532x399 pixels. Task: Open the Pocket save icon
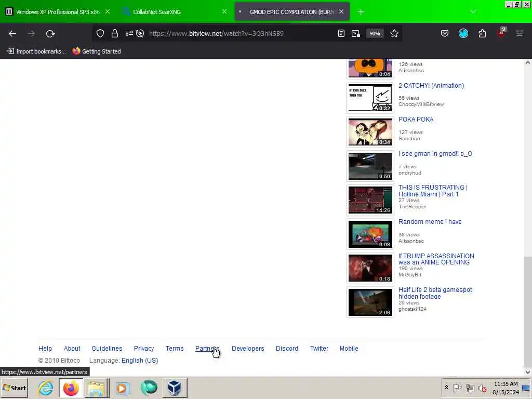(445, 33)
